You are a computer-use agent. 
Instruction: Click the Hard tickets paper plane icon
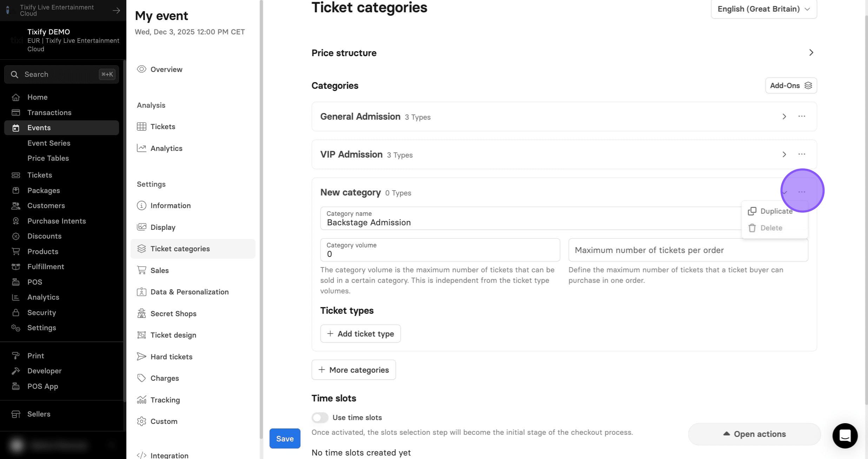coord(141,357)
